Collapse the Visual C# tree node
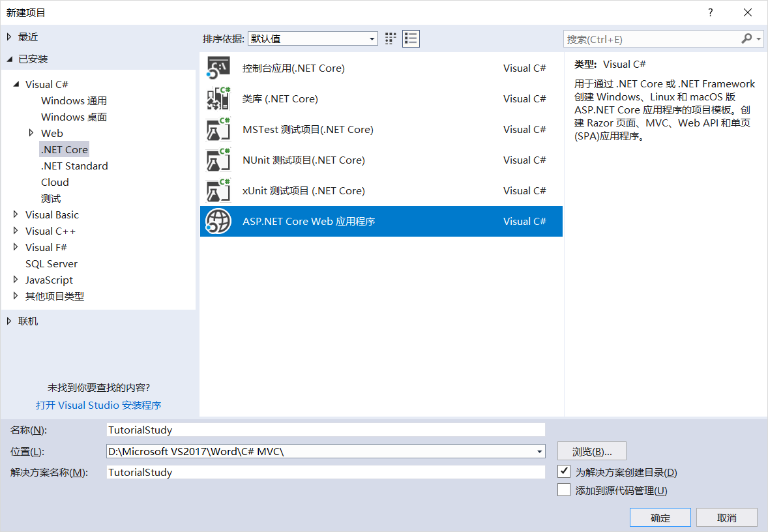The height and width of the screenshot is (532, 768). pos(16,84)
